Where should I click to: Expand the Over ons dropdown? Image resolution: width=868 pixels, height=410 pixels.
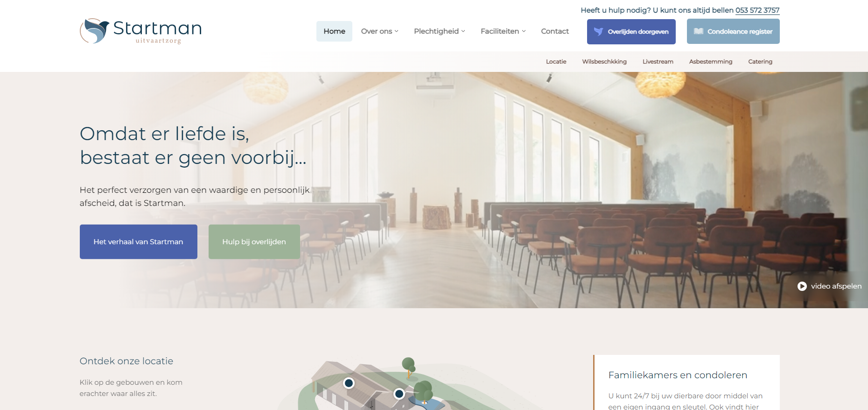[x=379, y=31]
